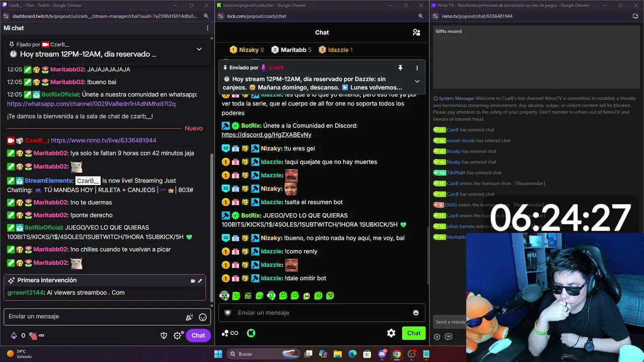Click Nizaky's baby emote image in Kick chat
Screen dimensions: 644x362
coord(291,189)
